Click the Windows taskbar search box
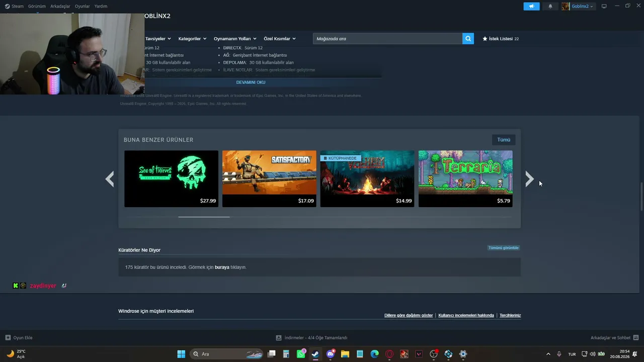This screenshot has height=362, width=644. pos(226,354)
